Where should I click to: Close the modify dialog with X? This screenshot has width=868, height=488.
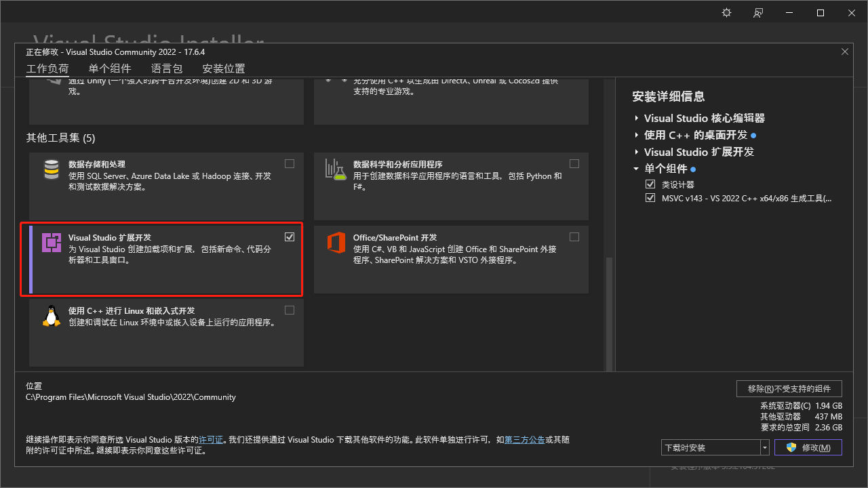[x=845, y=52]
